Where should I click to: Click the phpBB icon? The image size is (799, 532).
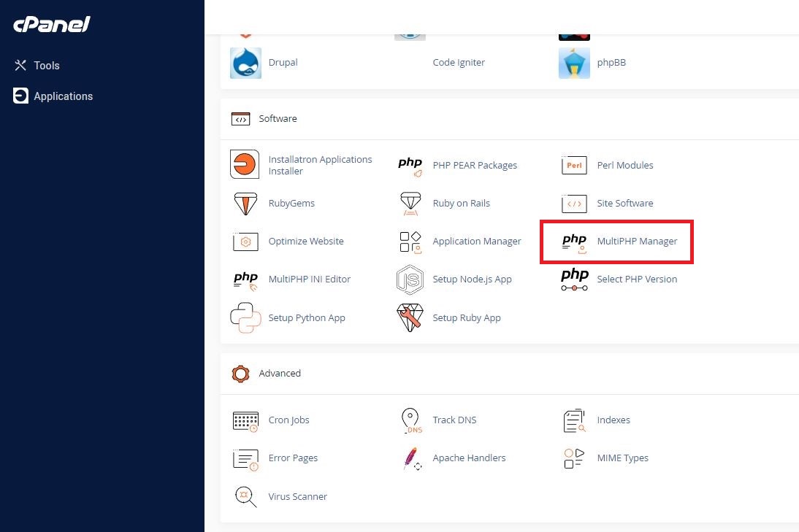[574, 63]
